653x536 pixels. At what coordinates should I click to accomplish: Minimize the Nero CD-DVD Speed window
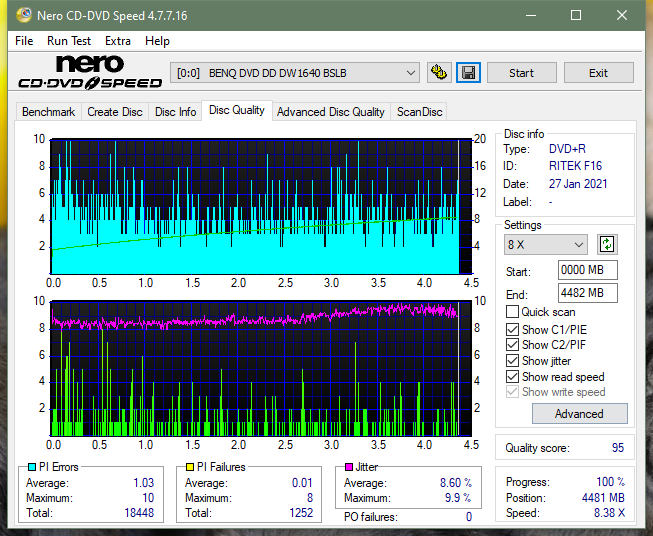pyautogui.click(x=531, y=15)
